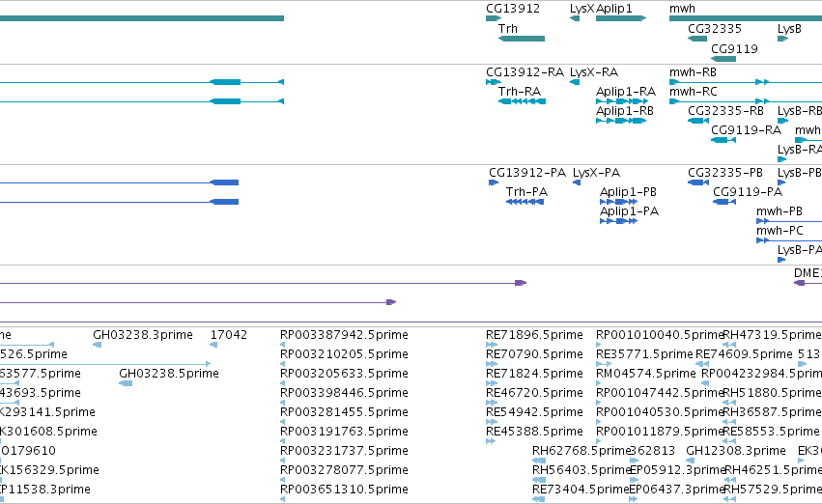Image resolution: width=822 pixels, height=504 pixels.
Task: Open EST RM04574.5prime
Action: pyautogui.click(x=646, y=374)
